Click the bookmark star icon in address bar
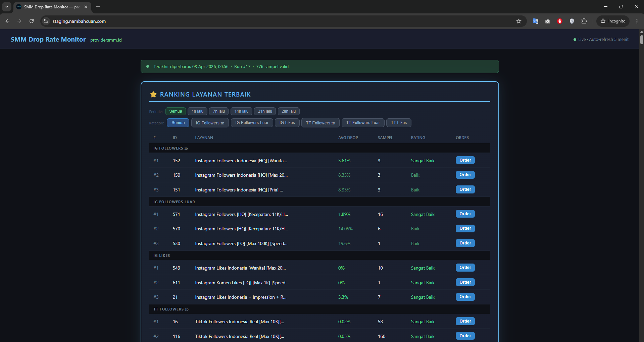 [518, 21]
